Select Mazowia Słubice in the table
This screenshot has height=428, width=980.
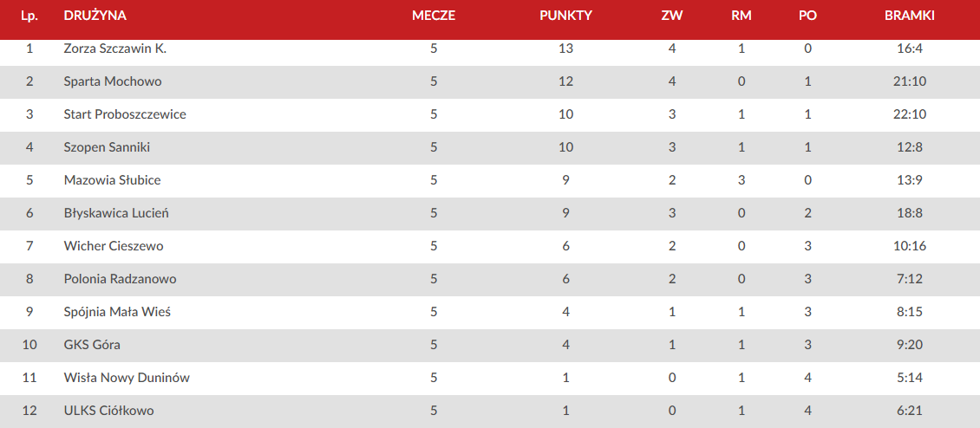pyautogui.click(x=113, y=180)
